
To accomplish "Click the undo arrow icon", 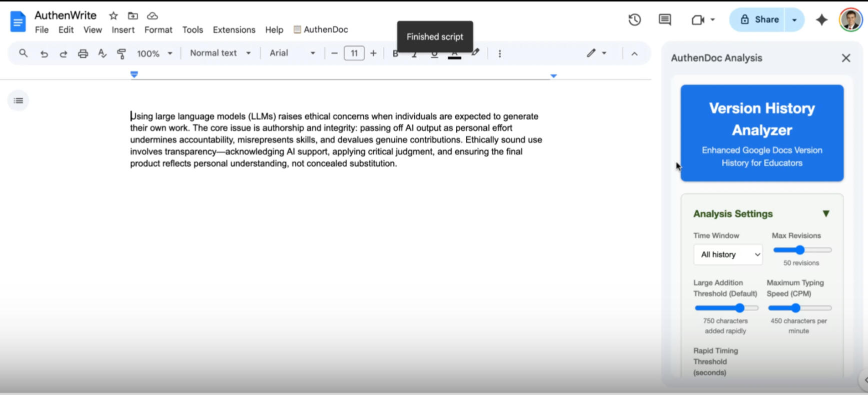I will coord(44,53).
